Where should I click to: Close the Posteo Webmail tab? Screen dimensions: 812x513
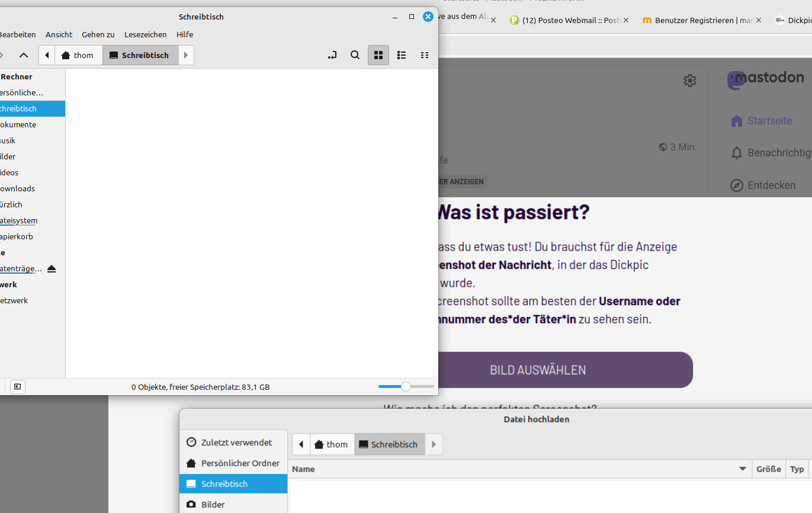626,20
